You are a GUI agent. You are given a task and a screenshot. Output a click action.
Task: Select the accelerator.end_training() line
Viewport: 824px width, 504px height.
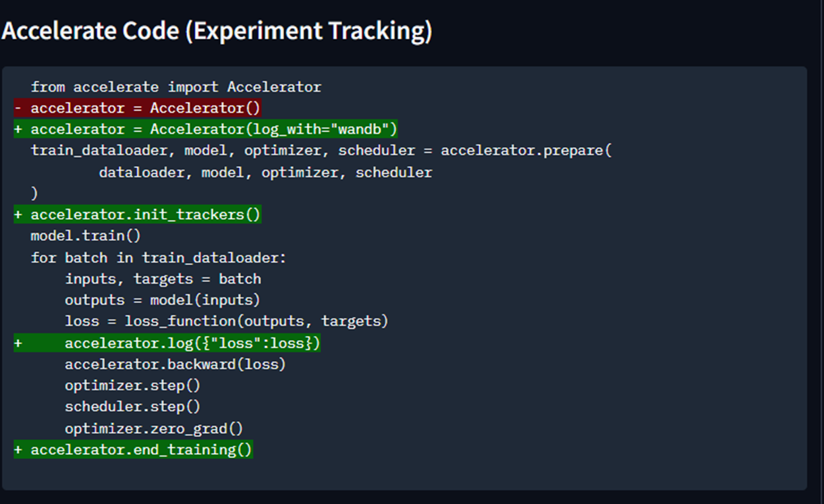[x=133, y=449]
